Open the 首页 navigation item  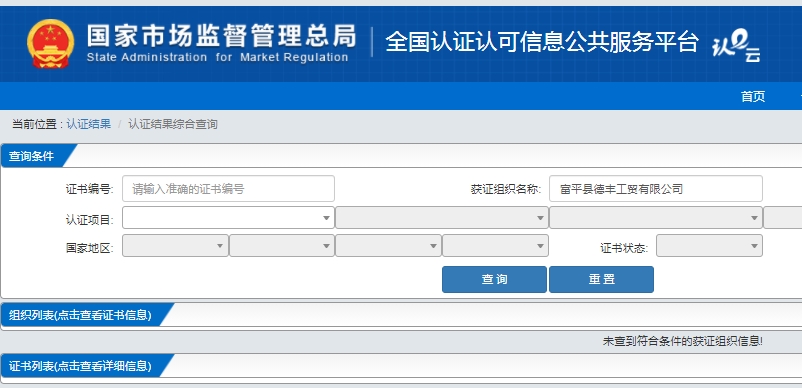tap(753, 96)
